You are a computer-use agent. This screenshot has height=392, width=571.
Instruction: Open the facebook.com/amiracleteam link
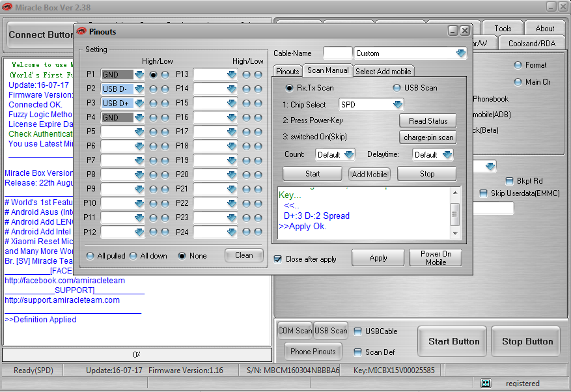[64, 281]
